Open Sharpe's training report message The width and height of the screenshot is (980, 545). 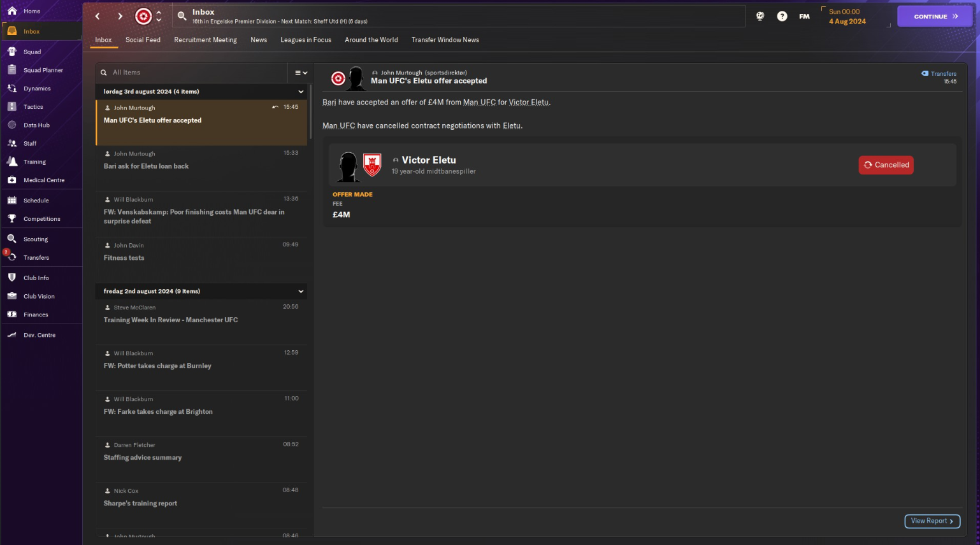(x=201, y=506)
